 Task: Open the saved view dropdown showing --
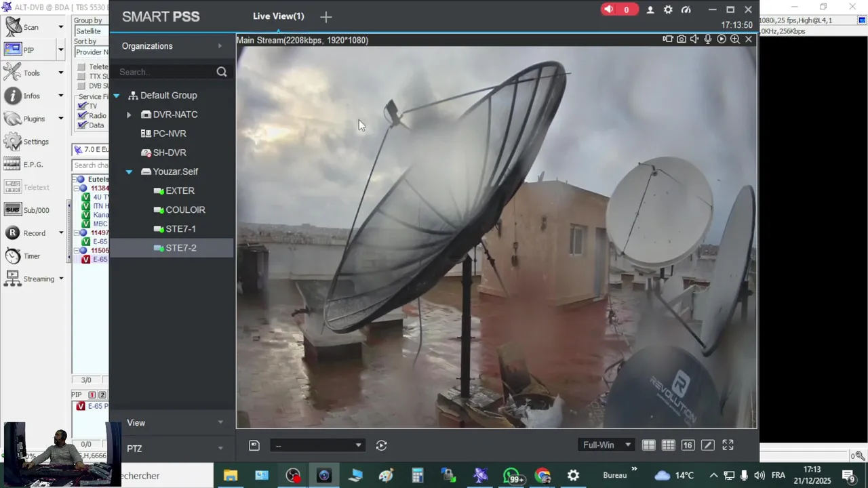[x=317, y=445]
